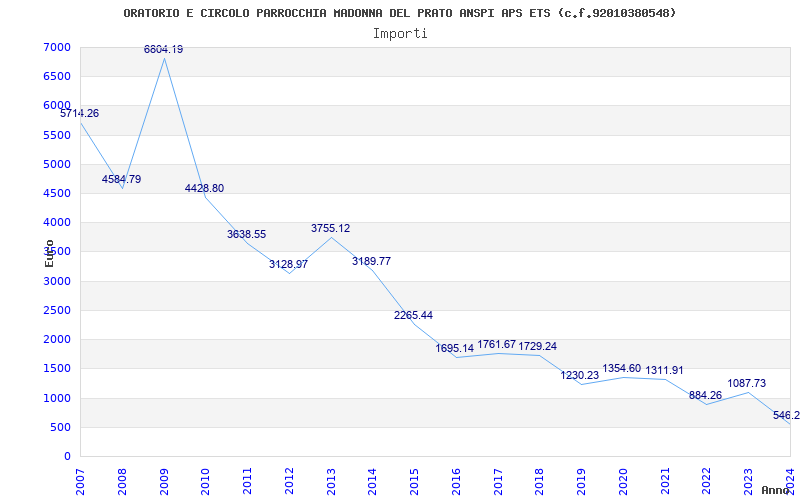The height and width of the screenshot is (500, 800).
Task: Click the 2011 year axis label
Action: (247, 482)
